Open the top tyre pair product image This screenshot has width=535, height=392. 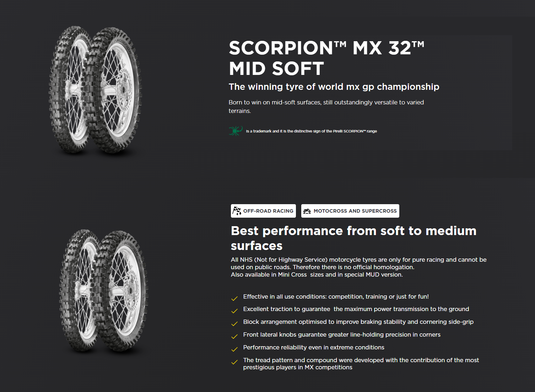(95, 90)
